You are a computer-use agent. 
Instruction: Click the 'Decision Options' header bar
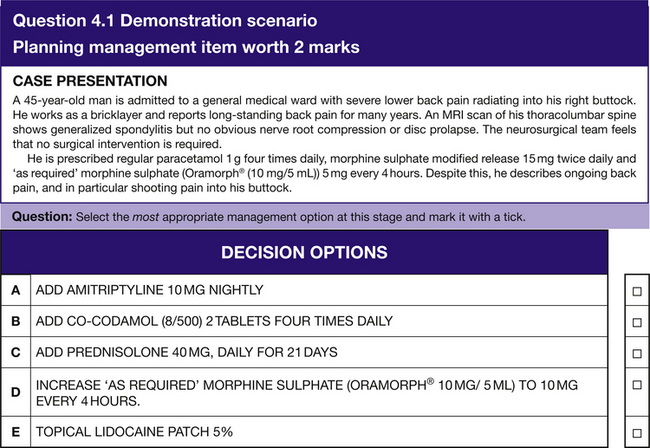pyautogui.click(x=304, y=252)
